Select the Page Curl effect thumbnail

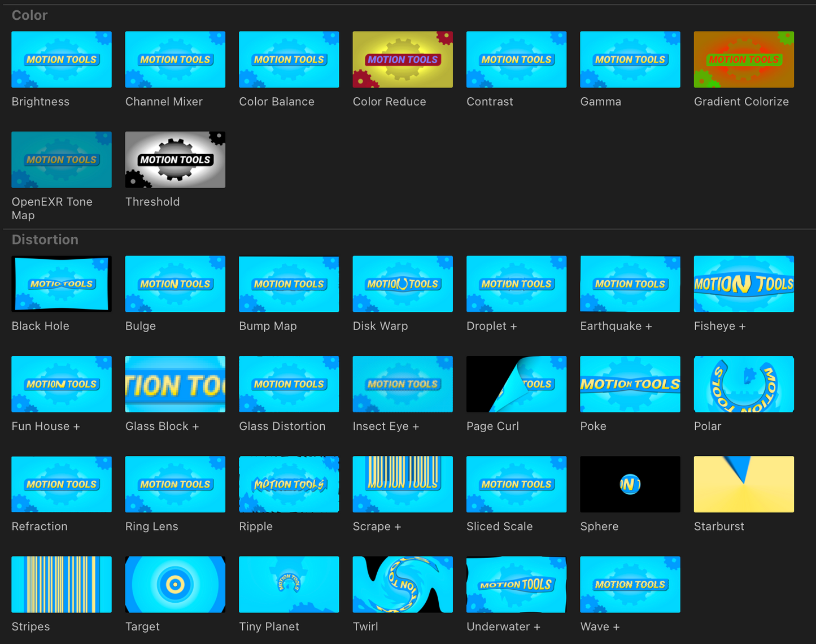click(516, 384)
